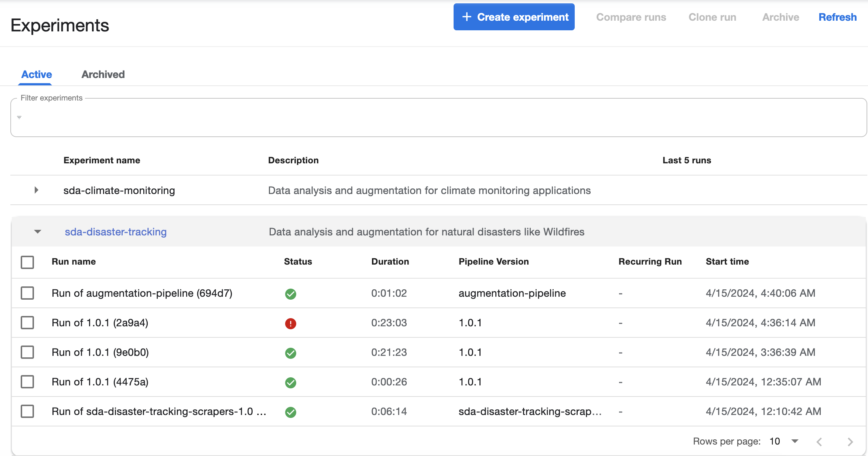Select Run of 1.0.1 (2a9a4) checkbox
The height and width of the screenshot is (456, 868).
click(x=27, y=323)
